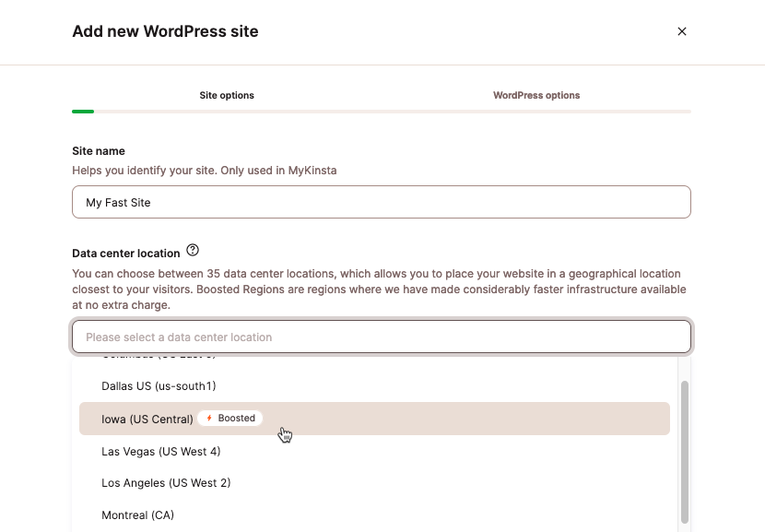This screenshot has width=765, height=532.
Task: Choose Montreal (CA) data center
Action: [137, 515]
